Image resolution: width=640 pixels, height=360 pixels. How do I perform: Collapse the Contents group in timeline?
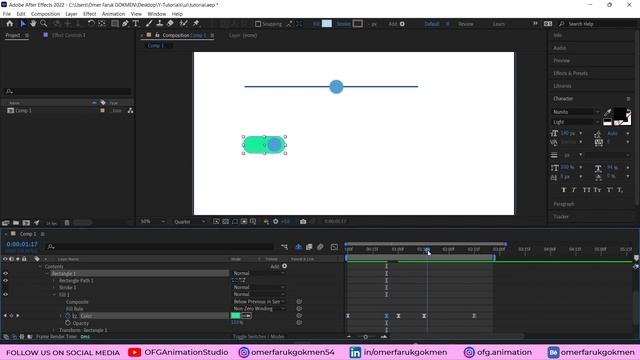click(x=40, y=267)
